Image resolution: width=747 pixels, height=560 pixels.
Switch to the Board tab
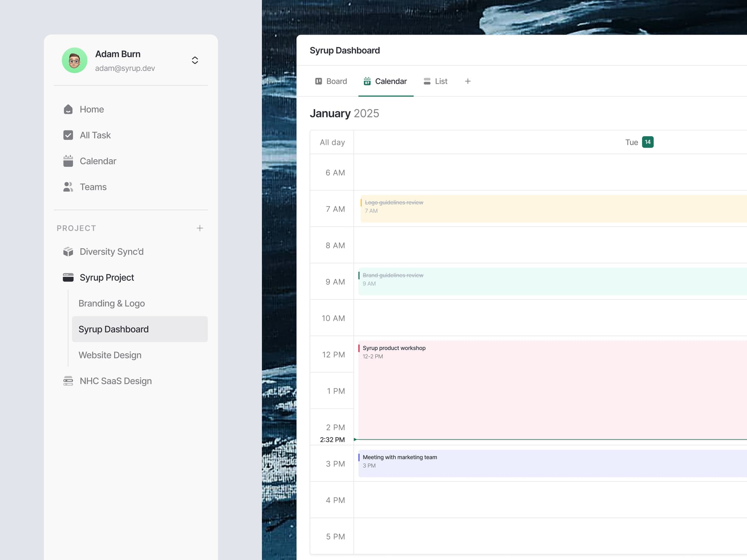click(x=331, y=81)
